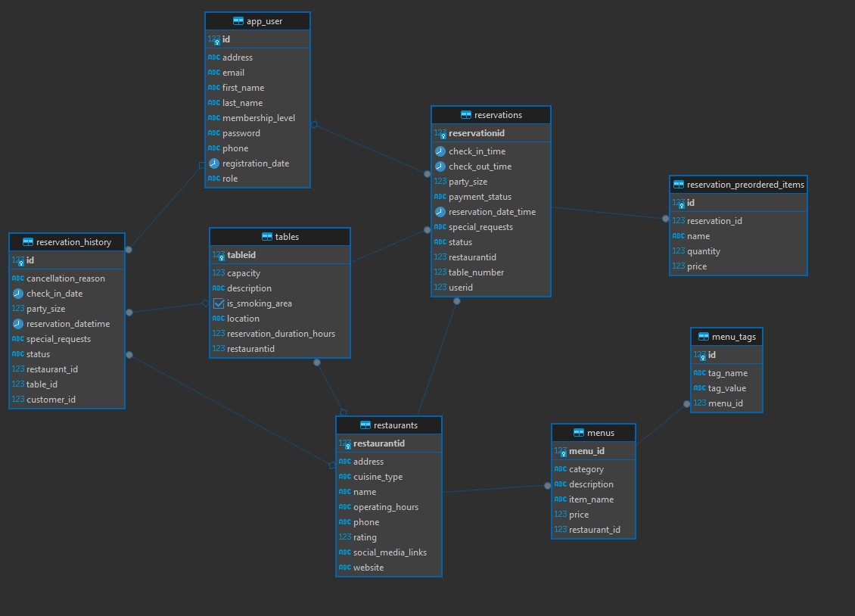
Task: Click the clock icon beside registration_date
Action: [x=214, y=163]
